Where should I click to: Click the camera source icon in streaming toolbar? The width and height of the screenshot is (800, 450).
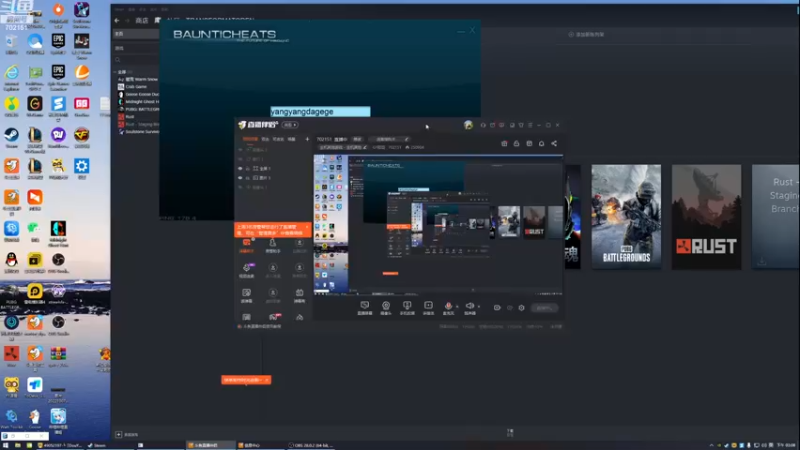click(x=386, y=306)
